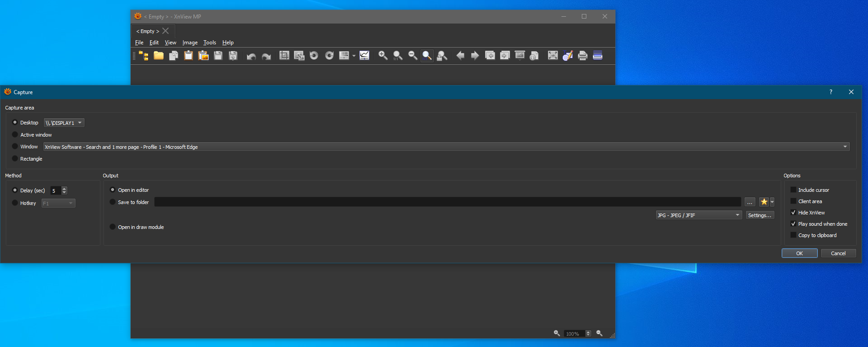Click the Save floppy disk icon
This screenshot has height=347, width=868.
[218, 56]
